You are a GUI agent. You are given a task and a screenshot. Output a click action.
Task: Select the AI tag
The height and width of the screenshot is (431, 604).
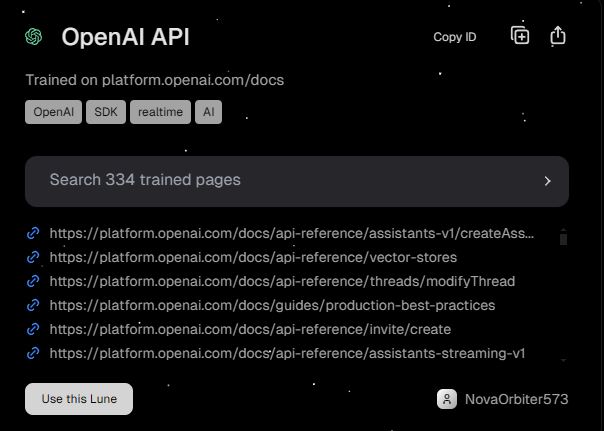[208, 112]
